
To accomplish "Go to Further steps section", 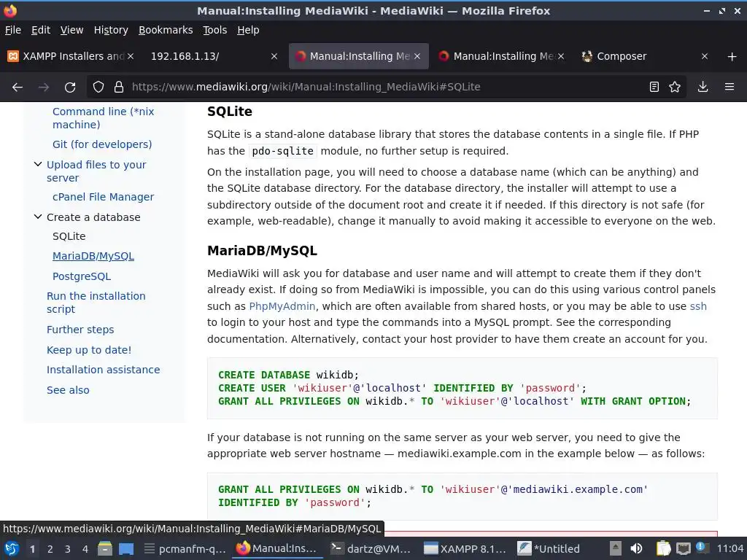I will [80, 330].
